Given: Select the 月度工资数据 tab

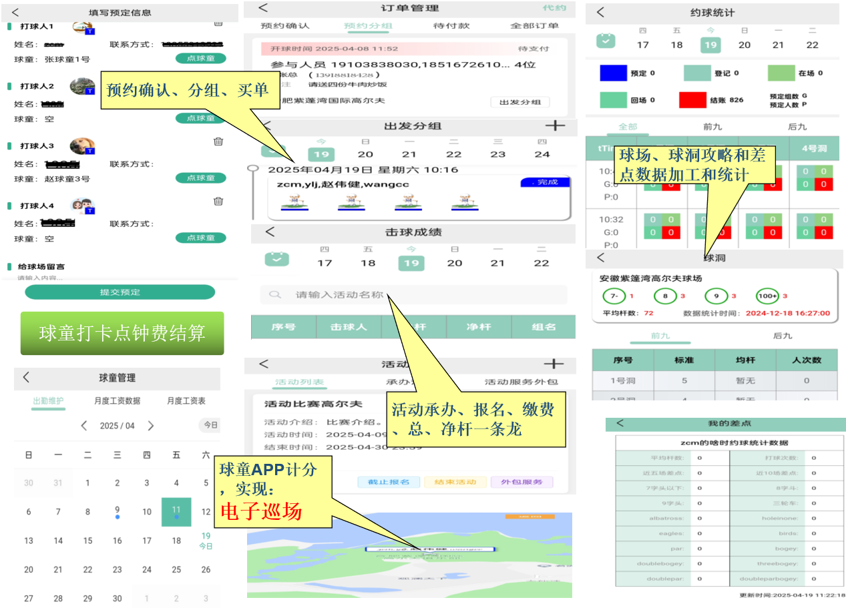Looking at the screenshot, I should [x=118, y=401].
